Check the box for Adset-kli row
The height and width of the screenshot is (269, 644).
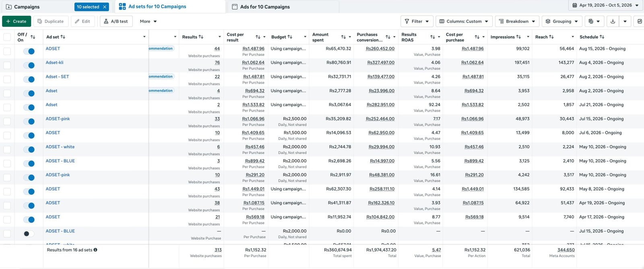tap(7, 65)
